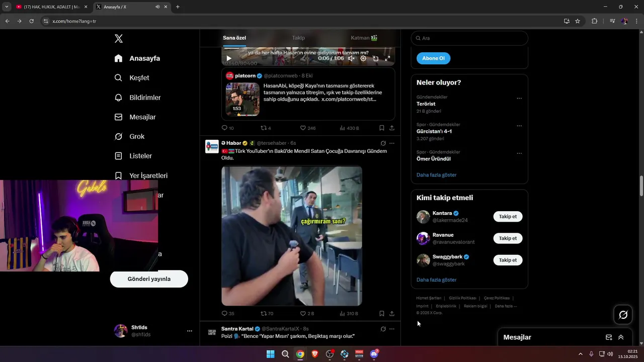This screenshot has width=644, height=362.
Task: Open more options for the Terörist trend
Action: click(x=519, y=99)
